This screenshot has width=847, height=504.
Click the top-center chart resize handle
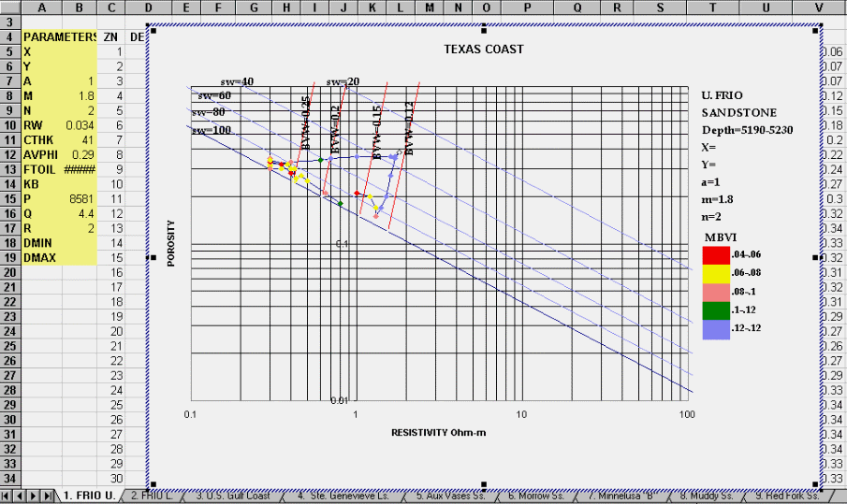pyautogui.click(x=484, y=30)
